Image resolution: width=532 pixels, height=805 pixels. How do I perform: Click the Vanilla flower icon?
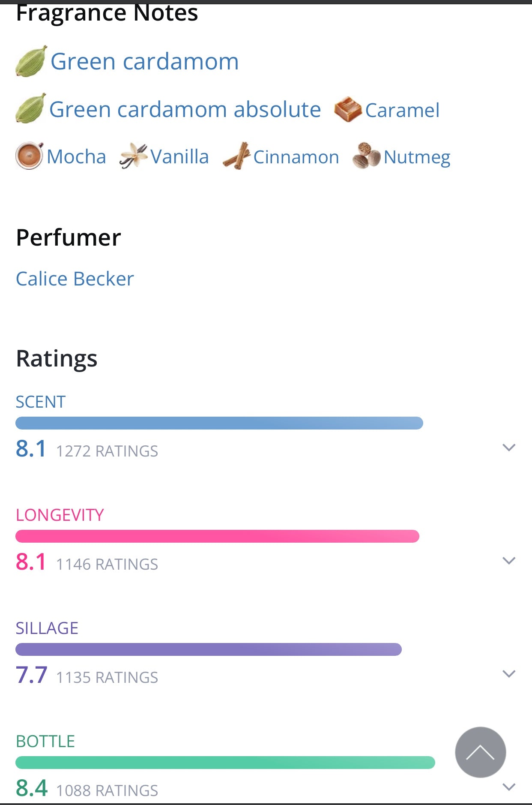[x=134, y=156]
